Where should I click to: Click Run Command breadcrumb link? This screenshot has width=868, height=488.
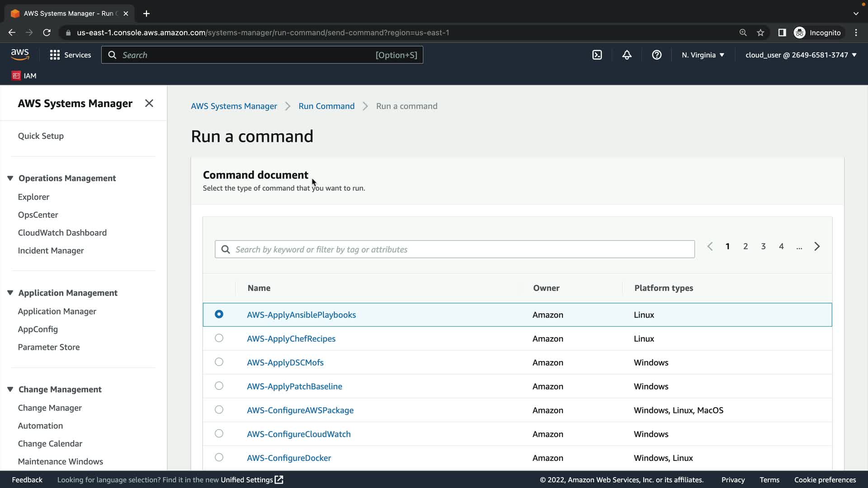point(326,106)
